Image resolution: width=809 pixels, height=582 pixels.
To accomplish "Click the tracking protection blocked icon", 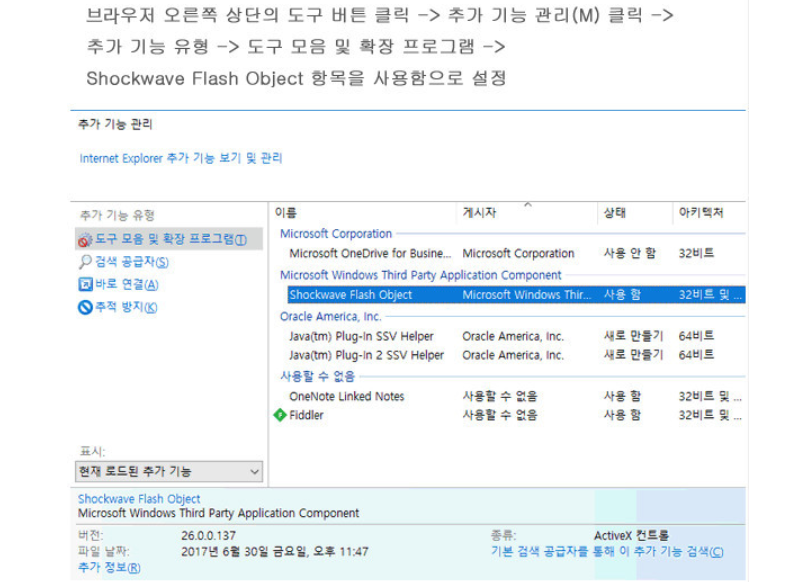I will coord(85,308).
